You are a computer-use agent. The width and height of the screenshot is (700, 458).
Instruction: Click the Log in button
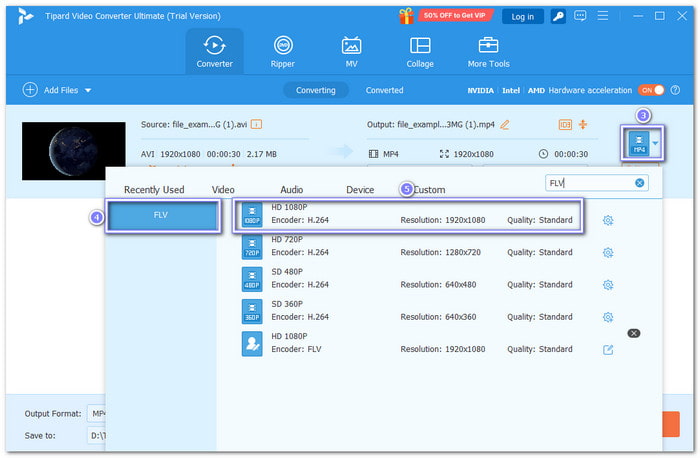(x=523, y=17)
